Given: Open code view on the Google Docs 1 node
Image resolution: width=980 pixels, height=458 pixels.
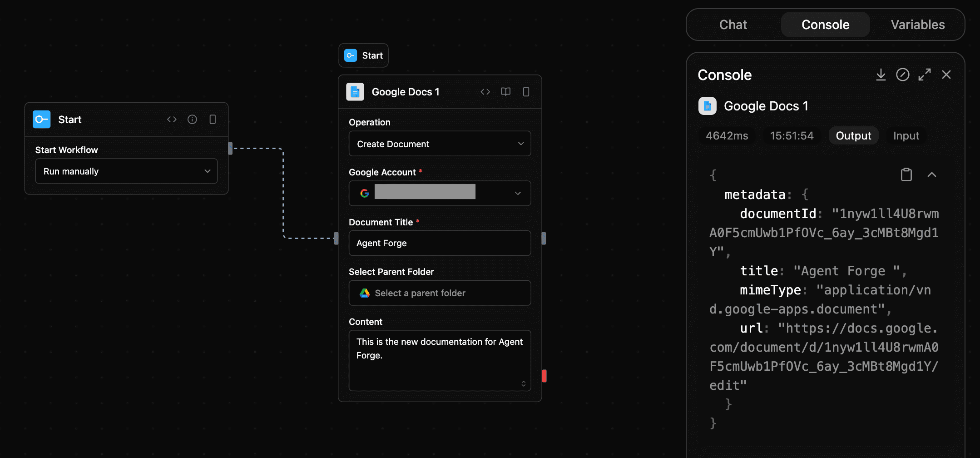Looking at the screenshot, I should (485, 92).
